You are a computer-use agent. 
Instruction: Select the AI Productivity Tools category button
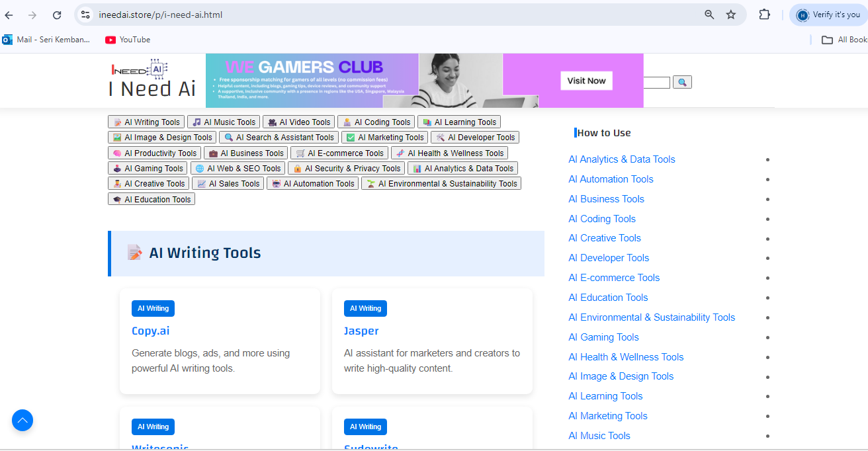coord(154,153)
